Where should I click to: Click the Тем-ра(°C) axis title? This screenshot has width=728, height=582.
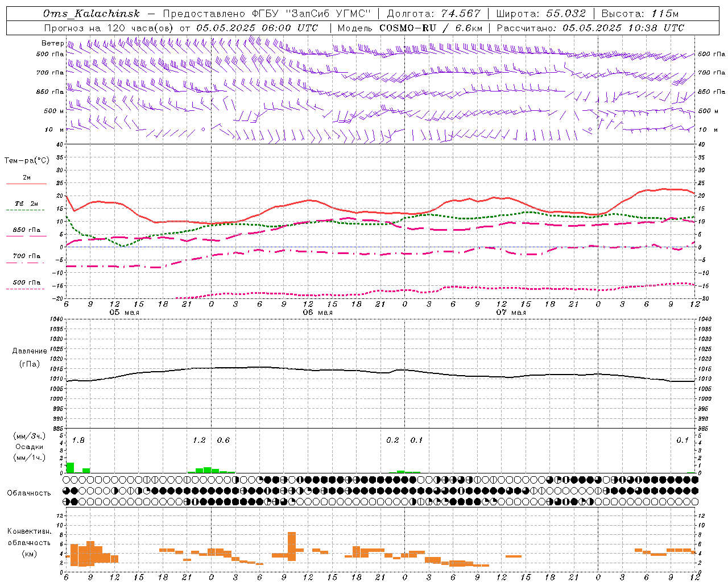pos(27,161)
